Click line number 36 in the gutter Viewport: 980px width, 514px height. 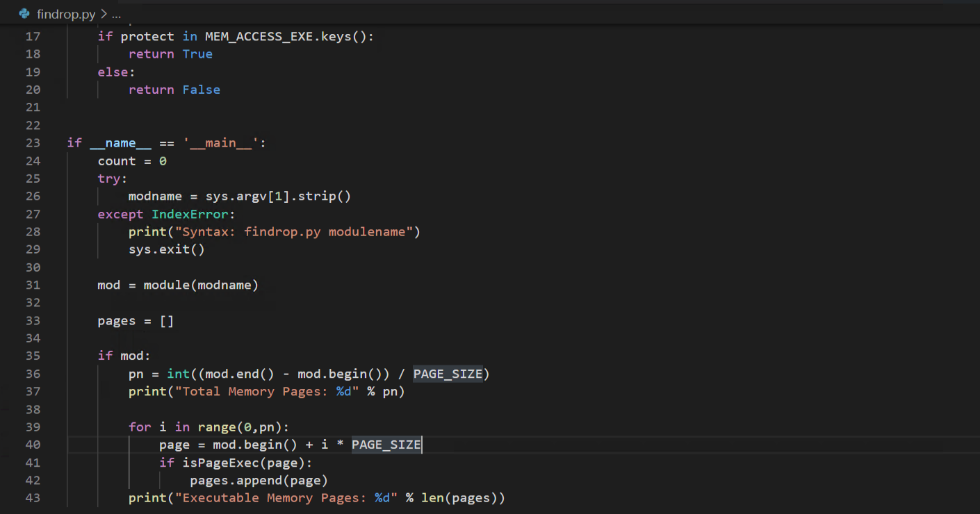[x=33, y=374]
